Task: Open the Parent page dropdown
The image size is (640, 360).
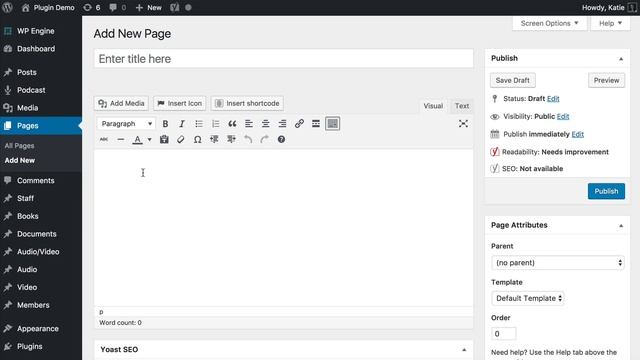Action: [558, 263]
